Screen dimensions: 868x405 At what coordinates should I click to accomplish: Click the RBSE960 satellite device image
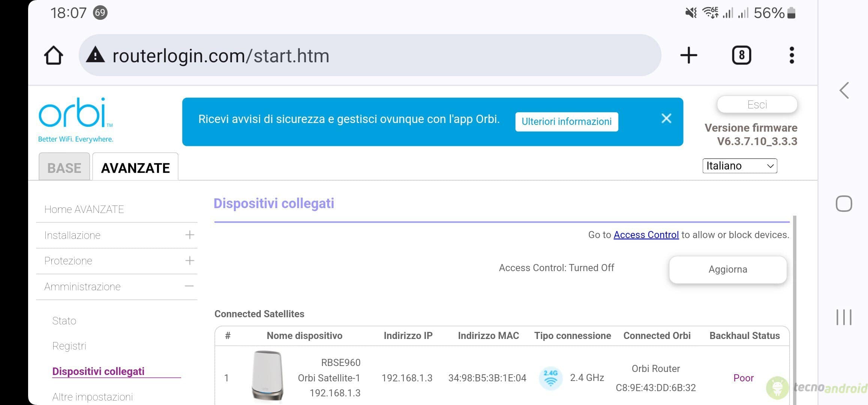pos(267,376)
